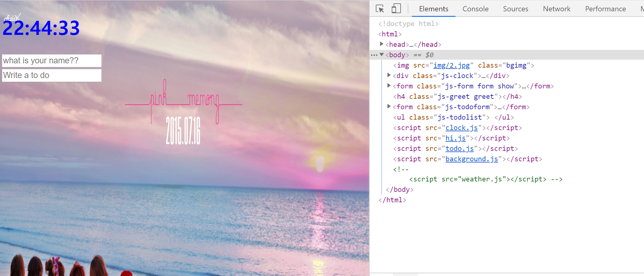Select the closing </body> tag line
Screen dimensions: 644x276
[x=400, y=189]
